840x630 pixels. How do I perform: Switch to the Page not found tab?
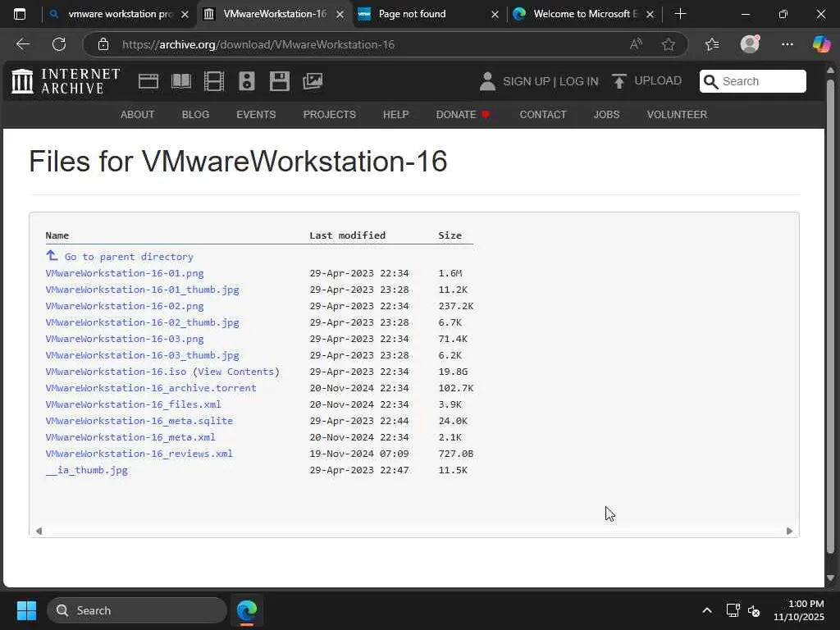click(x=428, y=14)
